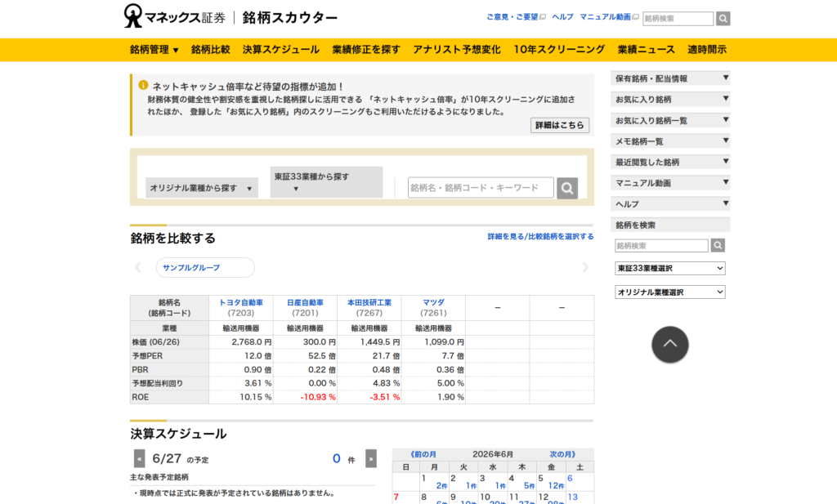Open the 東証33業種選択 combo box
837x504 pixels.
pos(670,268)
